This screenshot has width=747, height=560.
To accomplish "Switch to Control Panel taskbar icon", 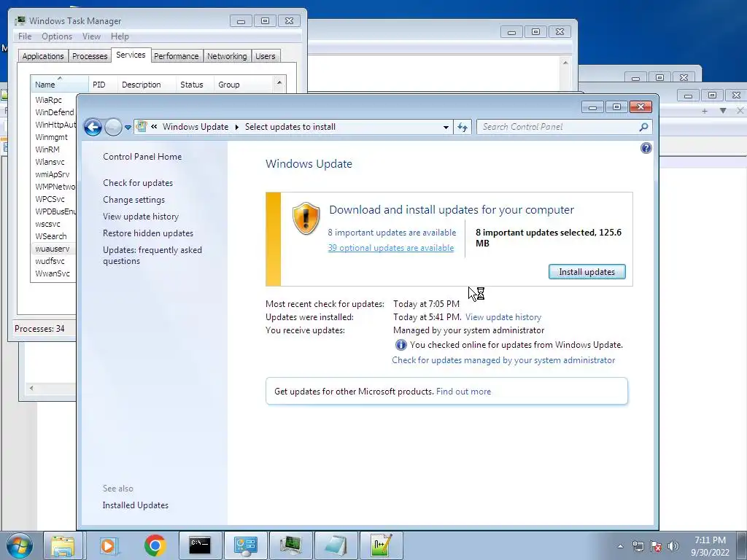I will point(246,545).
